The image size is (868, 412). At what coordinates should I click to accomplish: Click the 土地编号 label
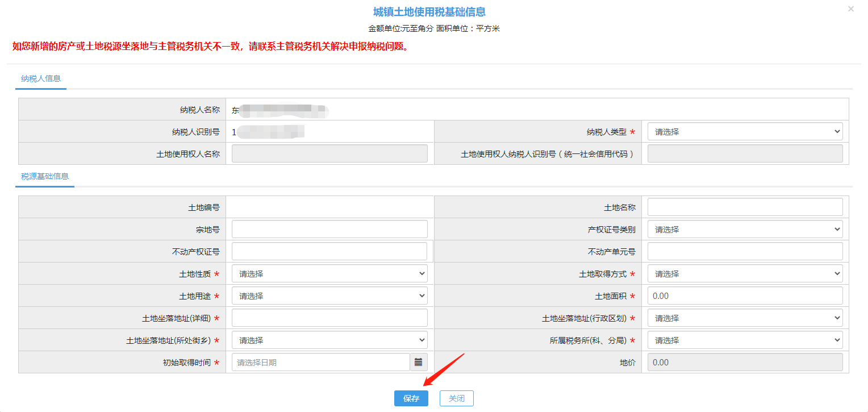204,207
